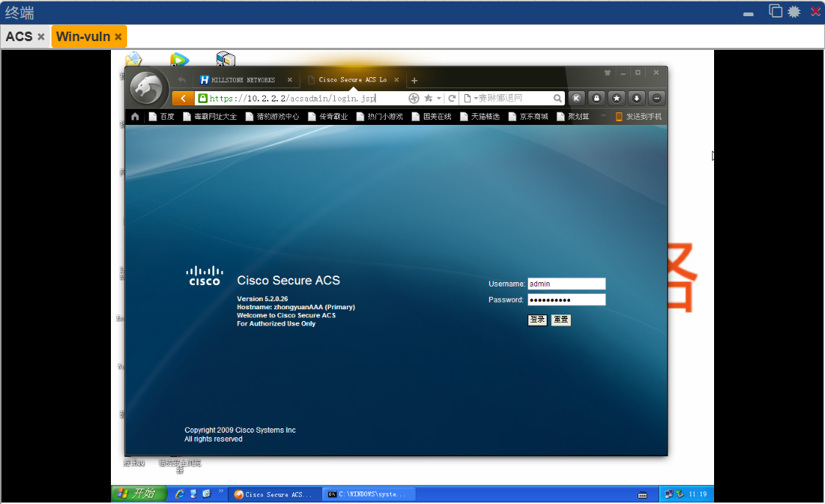The image size is (825, 504).
Task: Open a new browser tab with plus
Action: [414, 81]
